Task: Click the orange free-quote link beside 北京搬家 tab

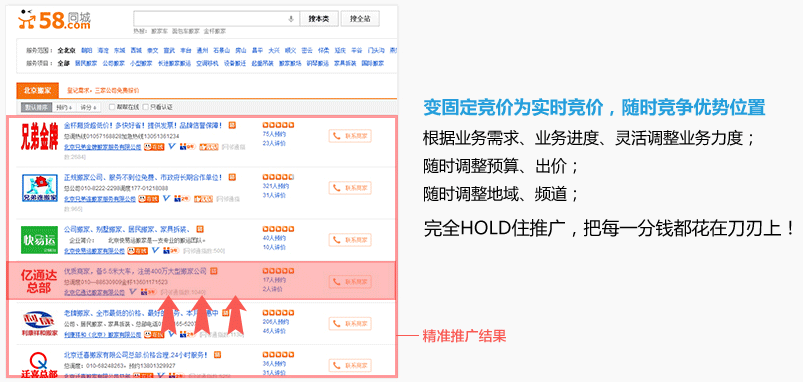Action: pos(103,91)
